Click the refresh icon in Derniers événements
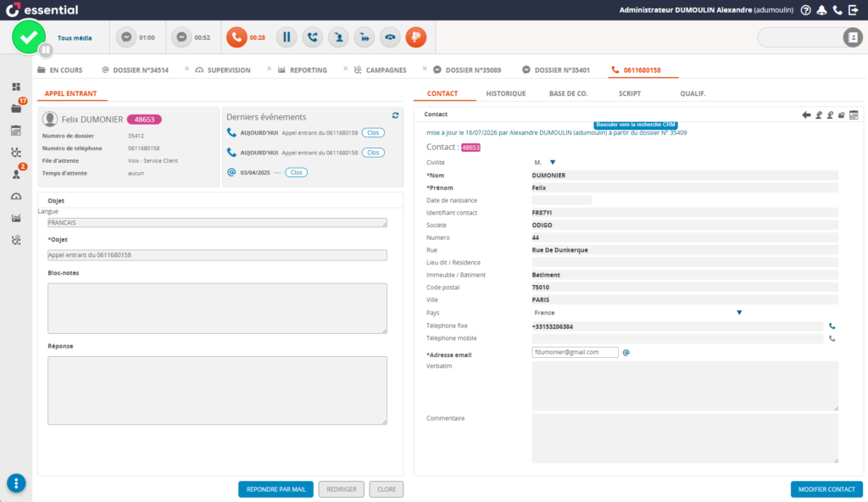The width and height of the screenshot is (868, 502). pos(395,115)
